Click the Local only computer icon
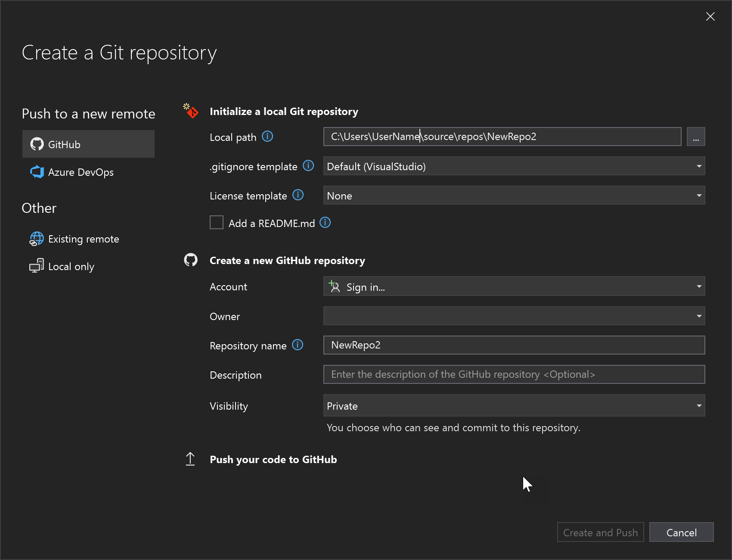732x560 pixels. click(x=36, y=266)
